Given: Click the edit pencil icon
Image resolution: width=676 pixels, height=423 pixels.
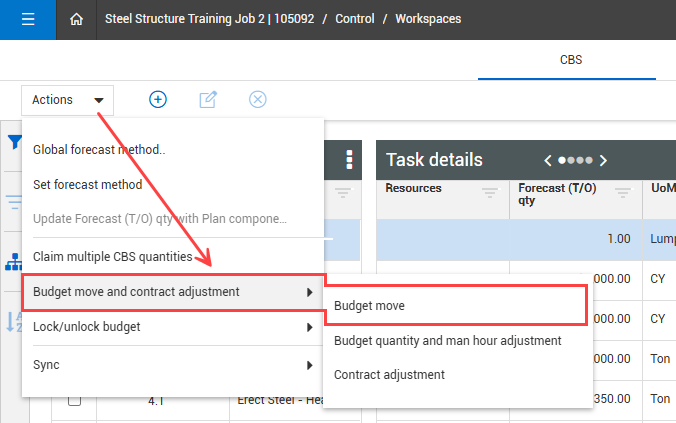Looking at the screenshot, I should [x=208, y=99].
